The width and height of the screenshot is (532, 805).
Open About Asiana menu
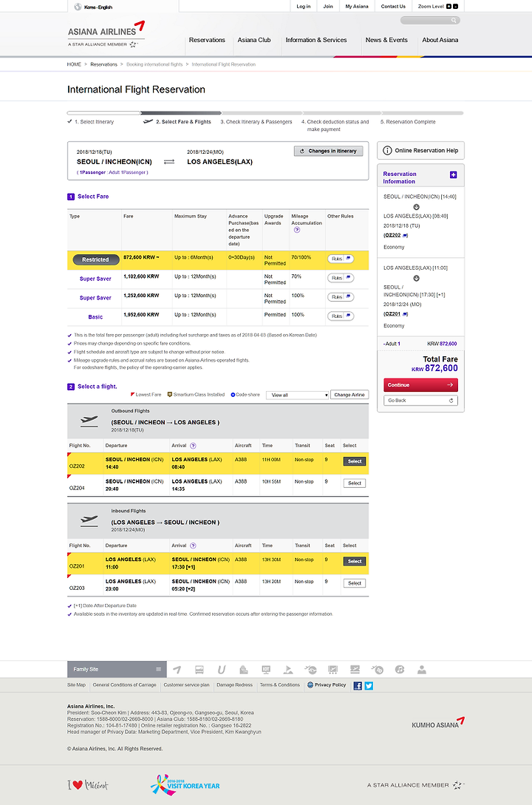pyautogui.click(x=440, y=40)
